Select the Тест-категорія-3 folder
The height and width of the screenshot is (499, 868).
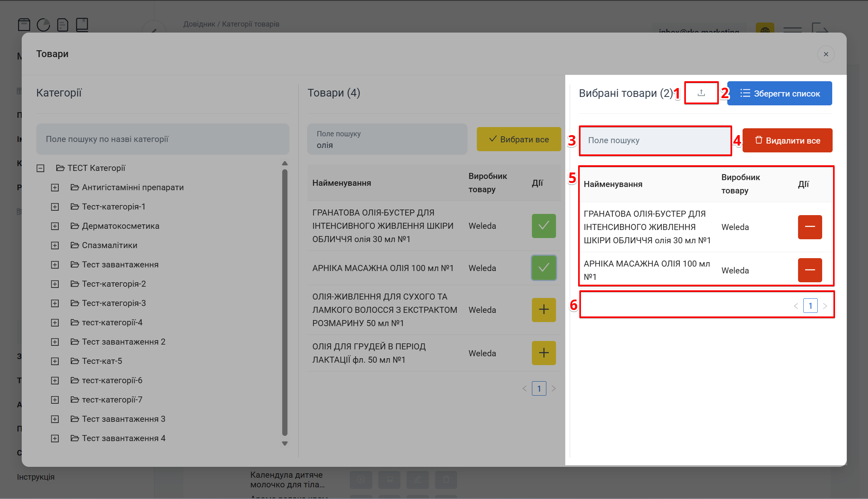point(114,303)
